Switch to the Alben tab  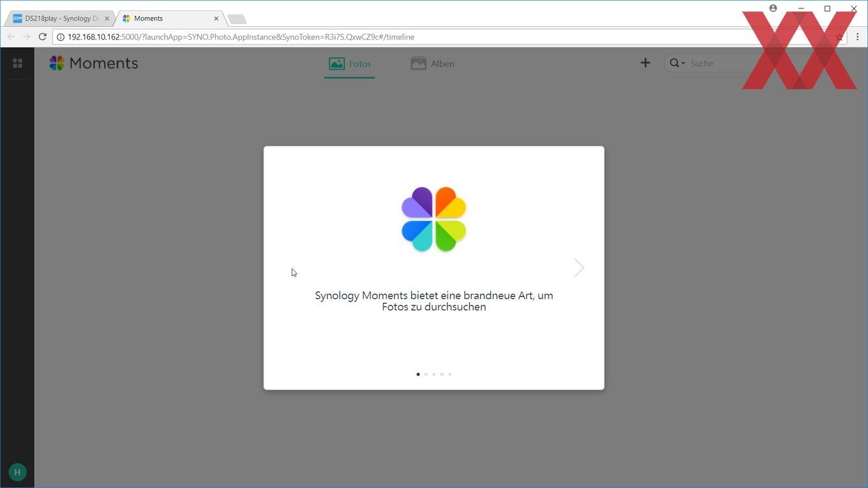click(432, 64)
